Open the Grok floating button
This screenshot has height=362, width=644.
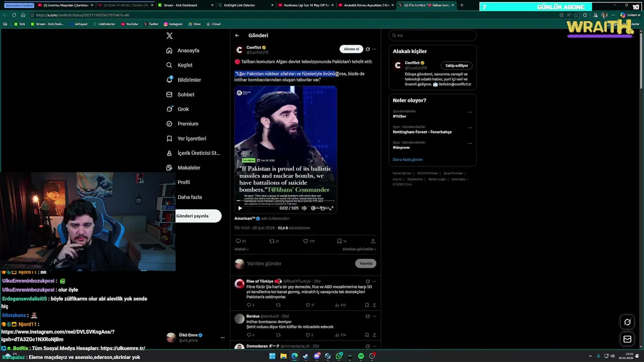[627, 322]
